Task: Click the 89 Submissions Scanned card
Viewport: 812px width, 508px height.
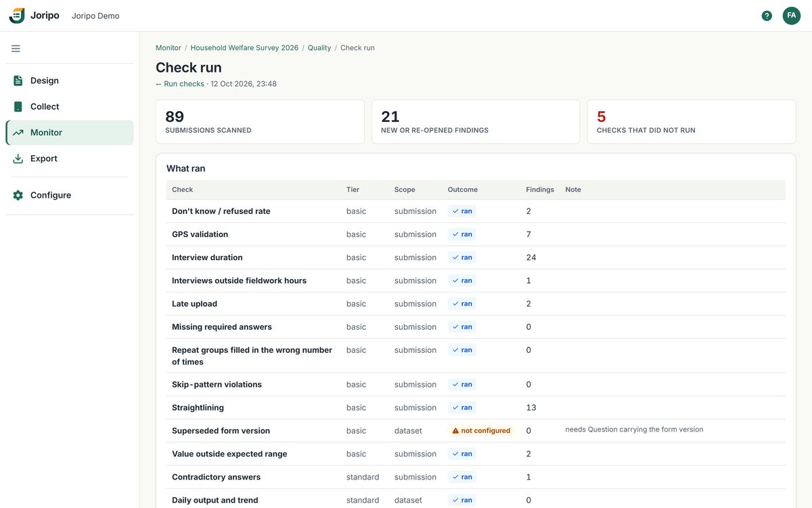Action: coord(260,122)
